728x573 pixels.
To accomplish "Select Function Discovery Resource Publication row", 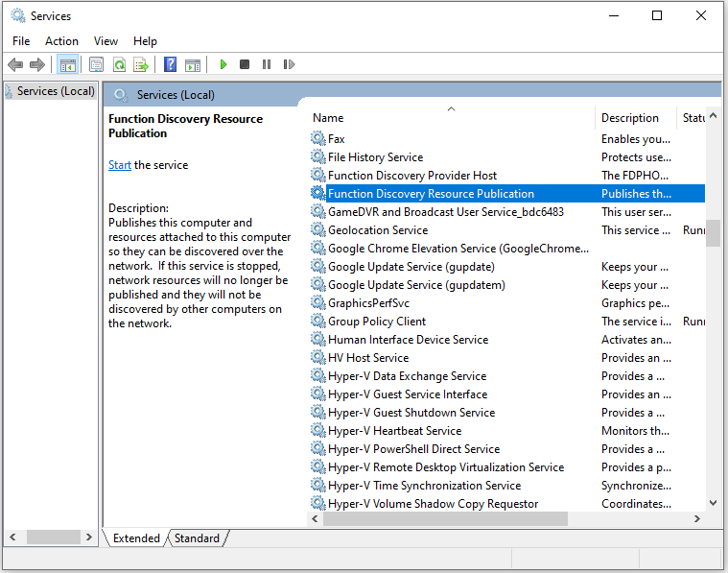I will [507, 193].
